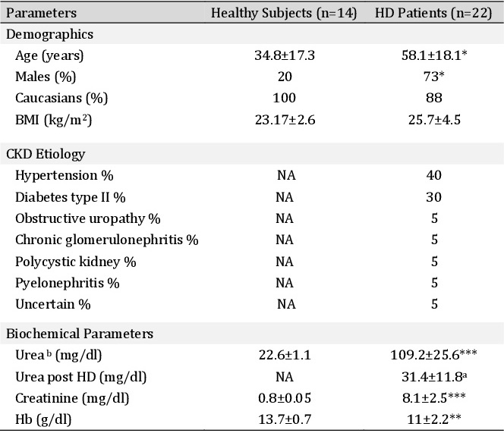Click the Creatinine value 8.1±2.5***

434,398
